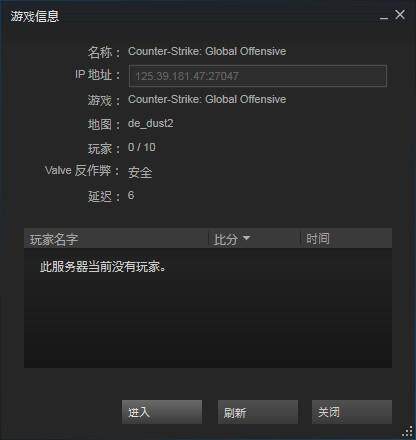Refresh server info with the 刷新 button
Screen dimensions: 416x440
click(x=258, y=412)
